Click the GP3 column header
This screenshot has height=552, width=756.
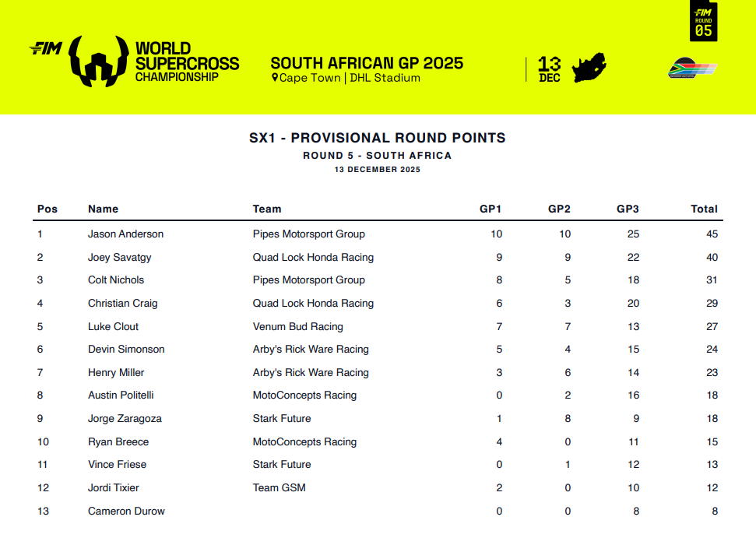[x=628, y=209]
